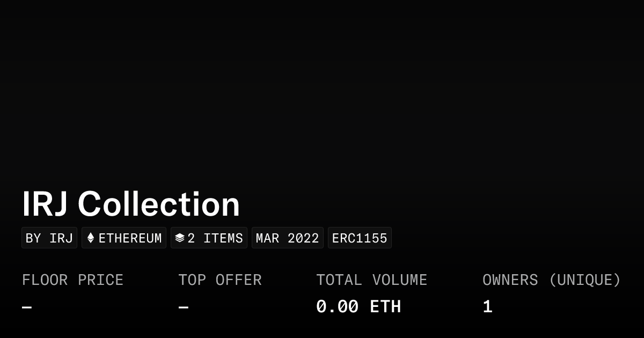
Task: Click the Ethereum diamond icon
Action: 91,238
